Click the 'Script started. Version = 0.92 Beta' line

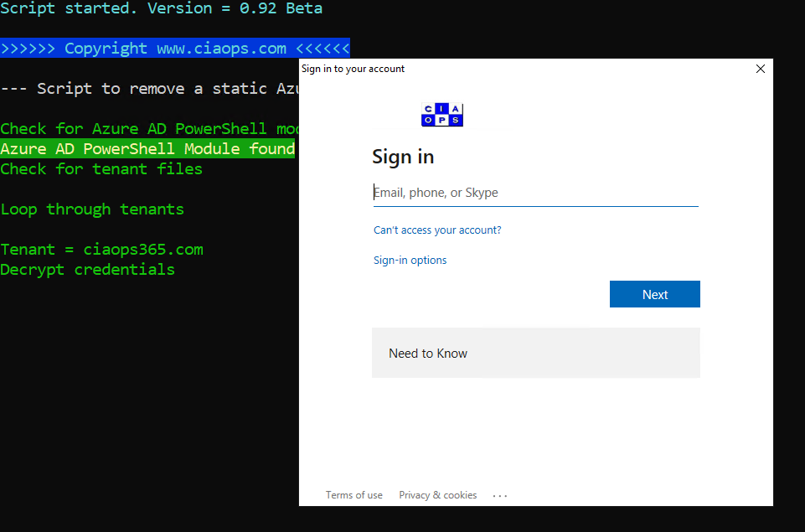pos(161,8)
